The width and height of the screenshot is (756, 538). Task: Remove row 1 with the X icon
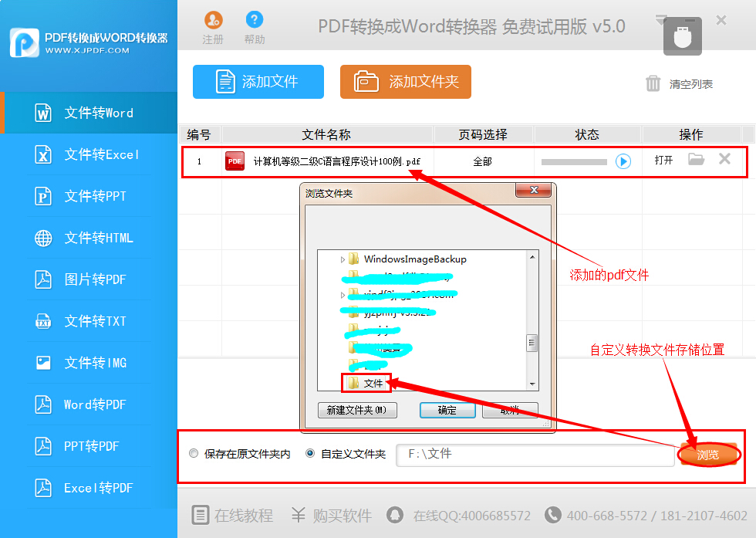pos(724,159)
